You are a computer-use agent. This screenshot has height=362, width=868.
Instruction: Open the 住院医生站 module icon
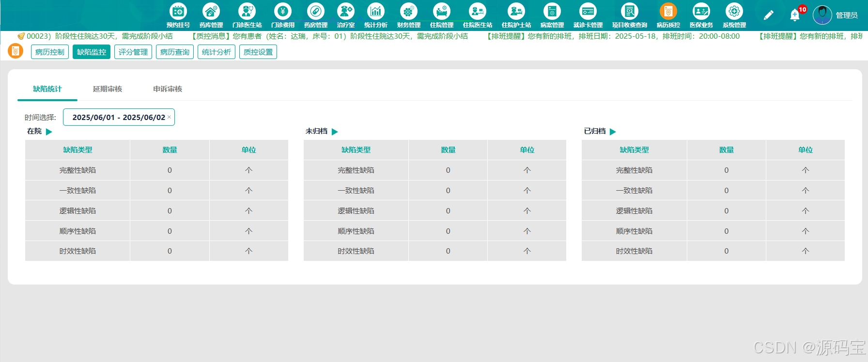click(x=477, y=11)
